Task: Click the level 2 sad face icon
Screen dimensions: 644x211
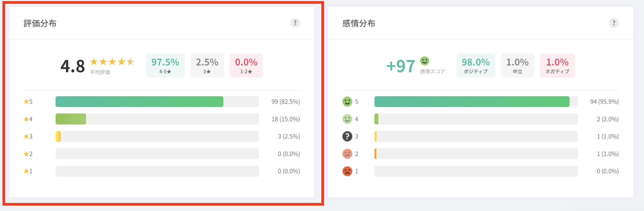Action: pyautogui.click(x=347, y=154)
